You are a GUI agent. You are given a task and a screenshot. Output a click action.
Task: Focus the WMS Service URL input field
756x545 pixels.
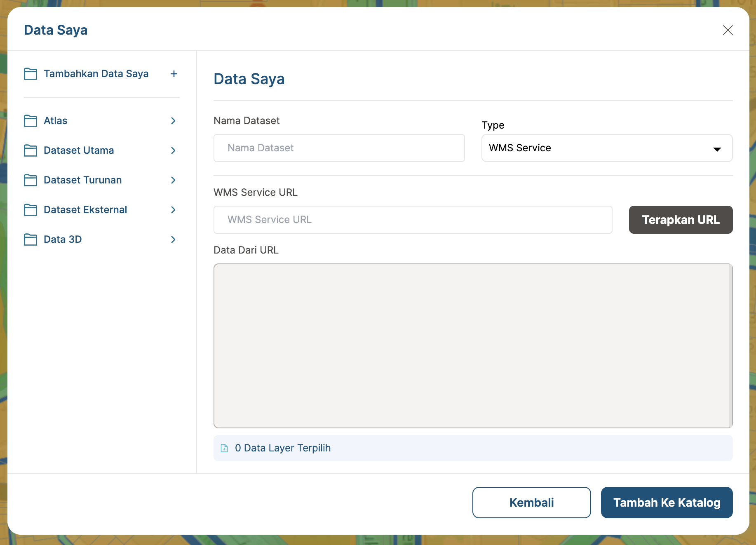click(413, 220)
